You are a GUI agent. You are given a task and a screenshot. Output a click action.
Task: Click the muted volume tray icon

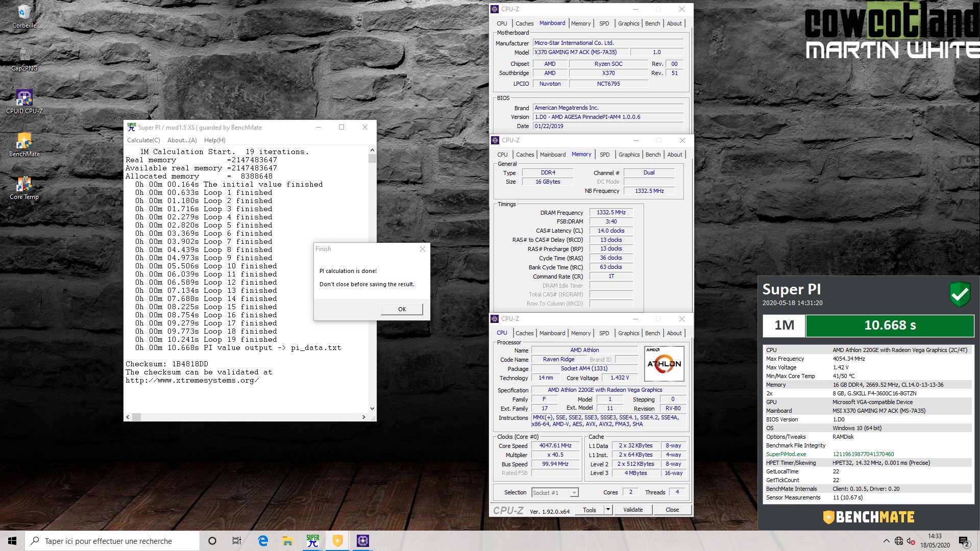point(911,541)
